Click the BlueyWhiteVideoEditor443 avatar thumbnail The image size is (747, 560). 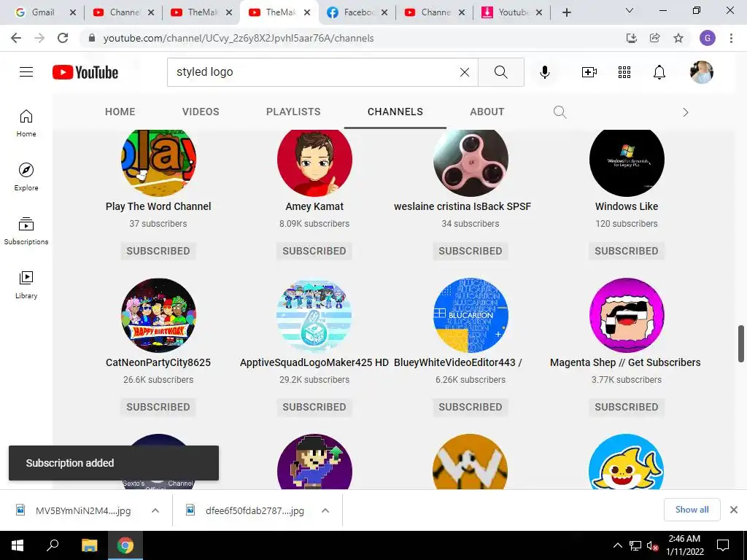[x=471, y=315]
